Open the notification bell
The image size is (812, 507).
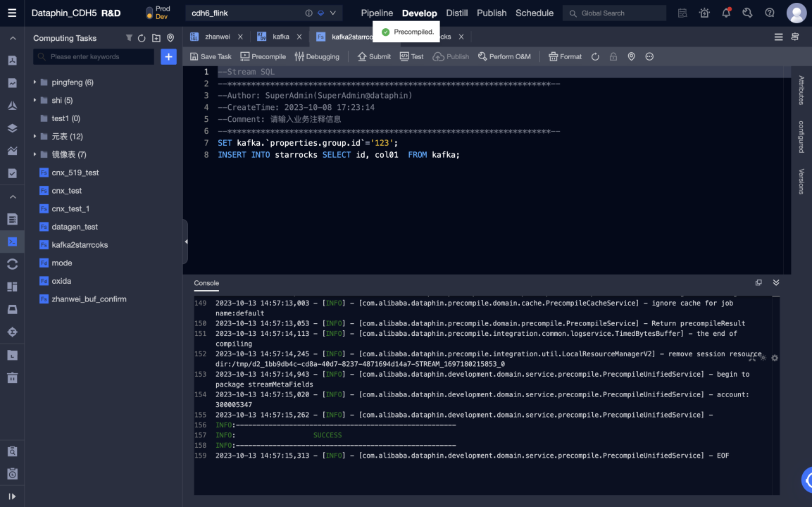click(726, 12)
